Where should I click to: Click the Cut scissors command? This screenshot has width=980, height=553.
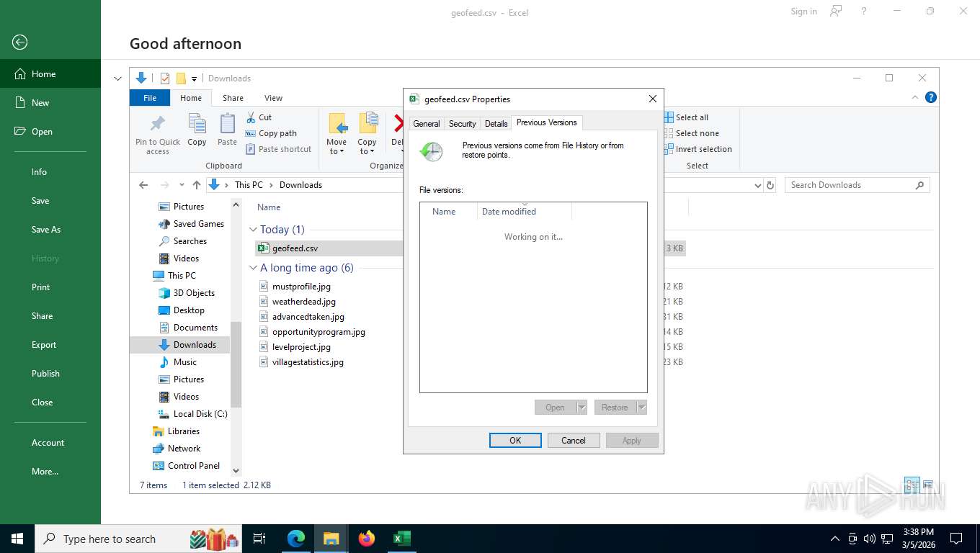point(259,117)
